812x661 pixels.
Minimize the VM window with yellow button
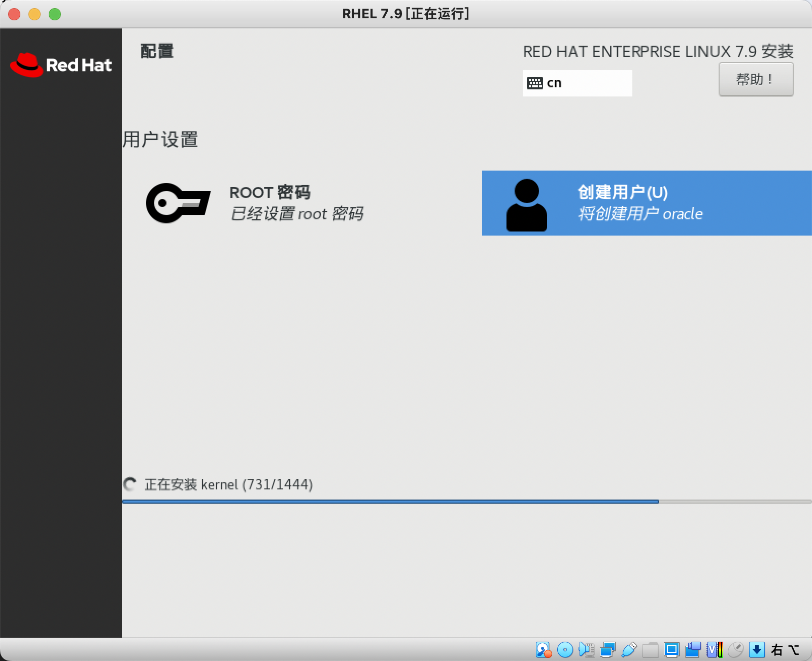(35, 14)
